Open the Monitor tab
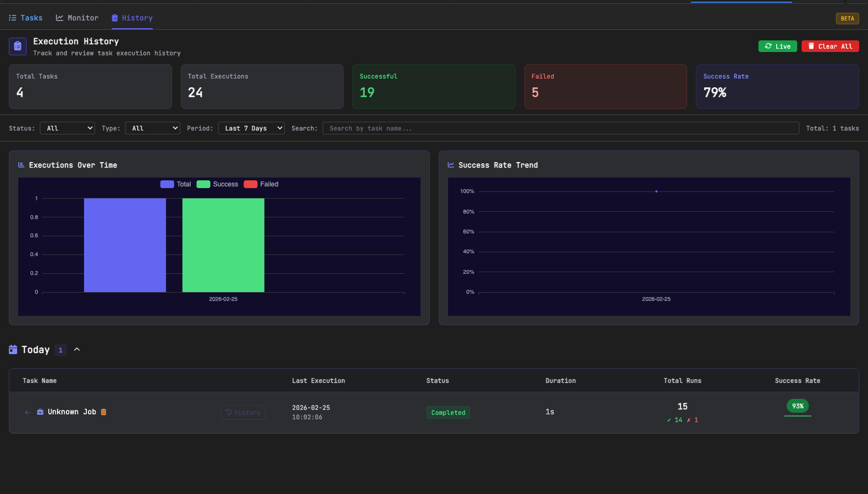868x494 pixels. [77, 18]
